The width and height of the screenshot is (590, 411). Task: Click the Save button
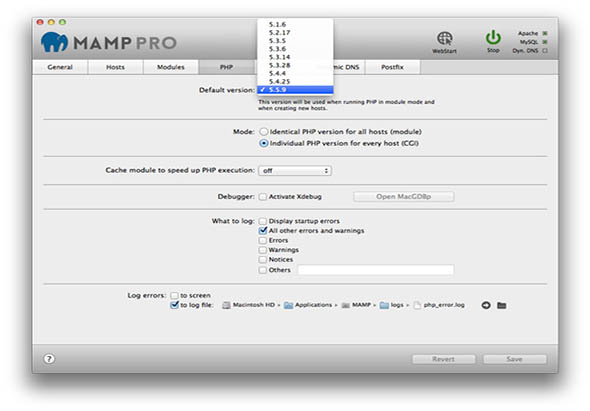click(x=514, y=359)
